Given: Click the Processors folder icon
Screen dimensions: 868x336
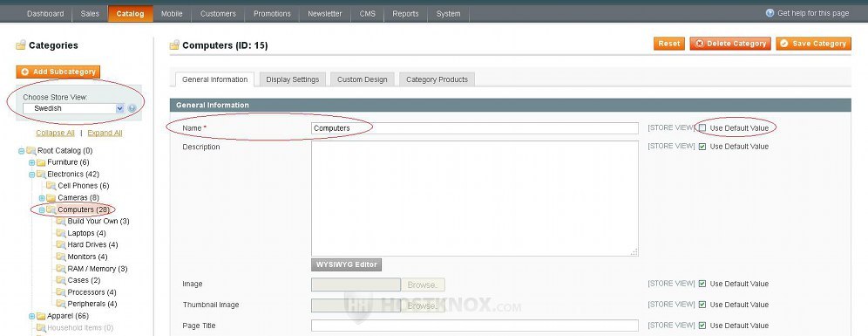Looking at the screenshot, I should [61, 292].
